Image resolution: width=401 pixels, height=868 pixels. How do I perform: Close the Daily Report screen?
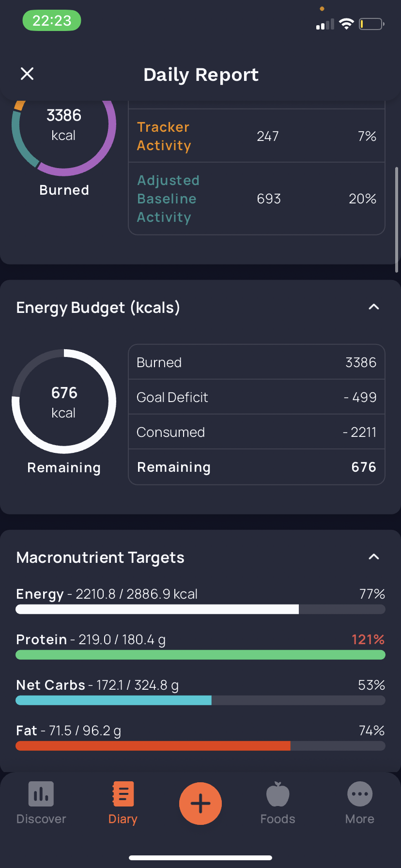[x=27, y=74]
